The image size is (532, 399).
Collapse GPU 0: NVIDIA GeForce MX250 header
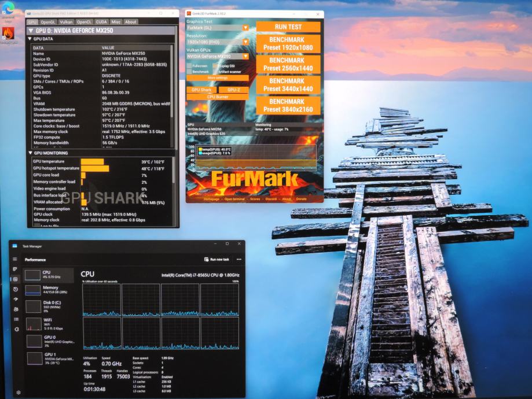[x=31, y=31]
